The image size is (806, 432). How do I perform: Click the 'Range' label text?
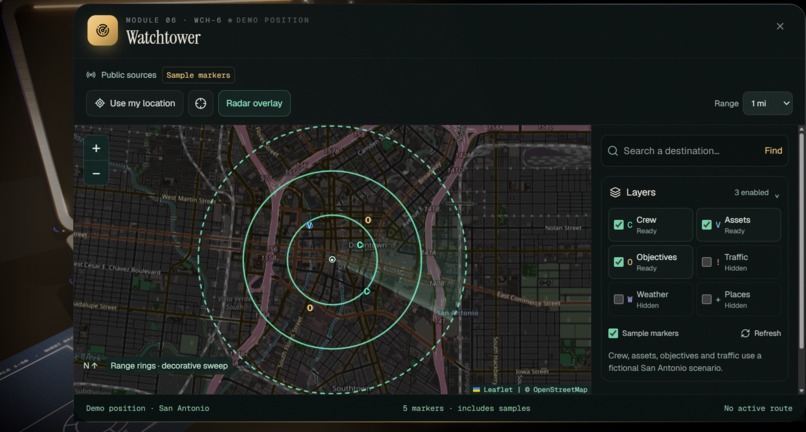(726, 103)
